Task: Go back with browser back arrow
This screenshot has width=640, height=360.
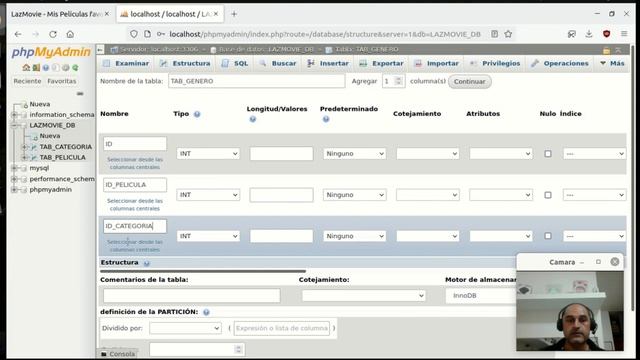Action: [x=18, y=34]
